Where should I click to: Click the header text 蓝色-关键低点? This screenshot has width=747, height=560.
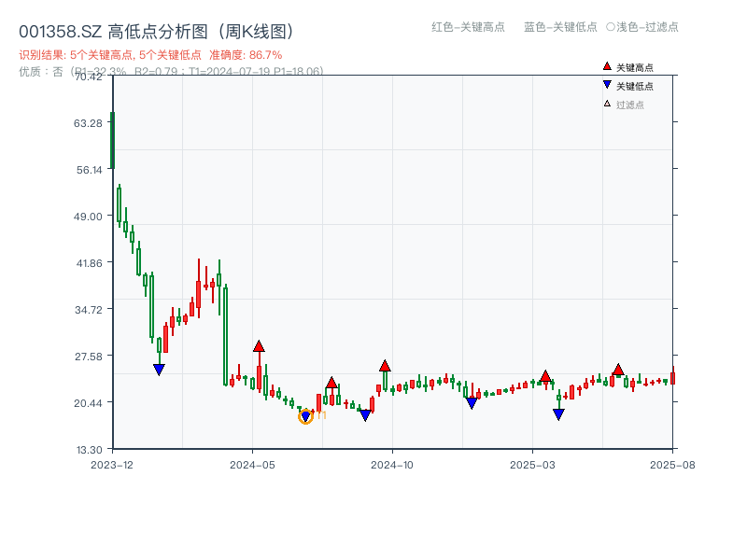coord(560,27)
